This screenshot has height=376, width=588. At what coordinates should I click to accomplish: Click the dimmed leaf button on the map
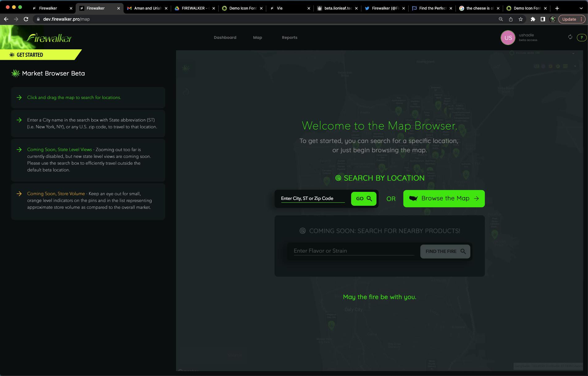pyautogui.click(x=186, y=68)
